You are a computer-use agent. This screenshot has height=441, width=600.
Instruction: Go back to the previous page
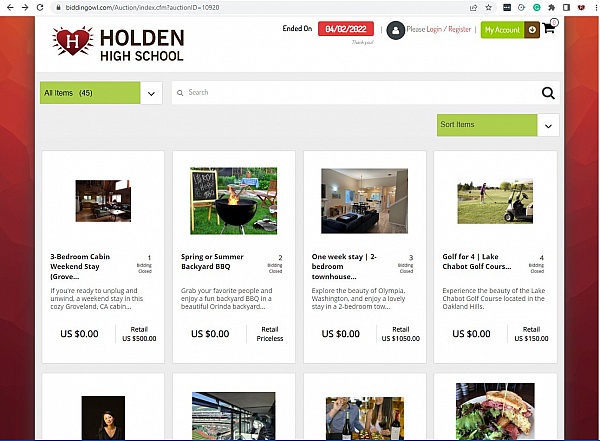10,7
